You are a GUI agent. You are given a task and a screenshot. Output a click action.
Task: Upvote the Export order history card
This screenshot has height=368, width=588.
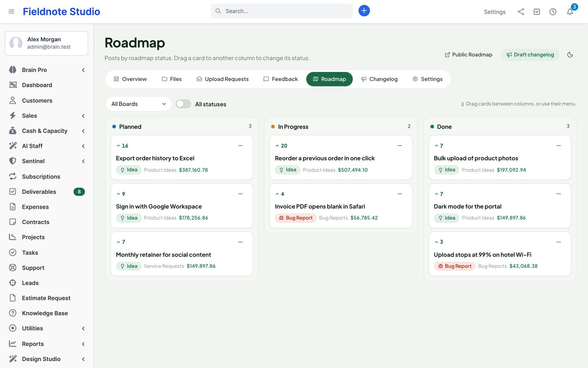[122, 146]
